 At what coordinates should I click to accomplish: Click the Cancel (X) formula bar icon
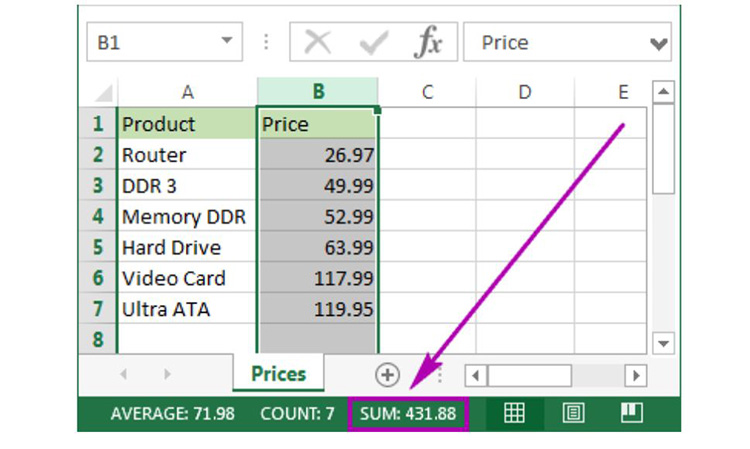click(318, 42)
